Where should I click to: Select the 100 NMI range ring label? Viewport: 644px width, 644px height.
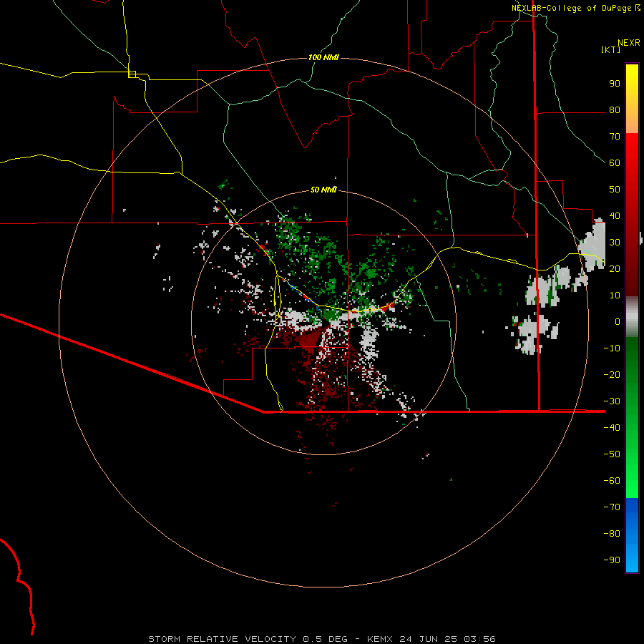click(x=323, y=57)
